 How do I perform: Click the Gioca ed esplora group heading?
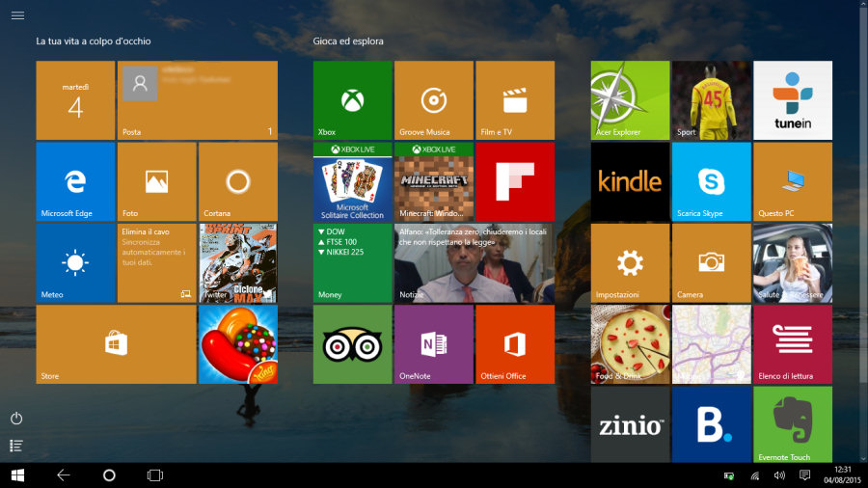pyautogui.click(x=347, y=41)
